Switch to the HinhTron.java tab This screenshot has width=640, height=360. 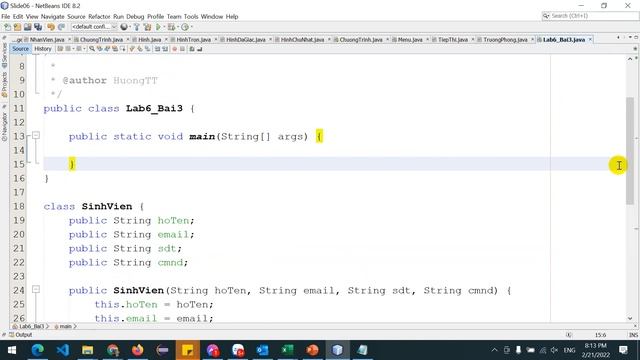point(193,40)
